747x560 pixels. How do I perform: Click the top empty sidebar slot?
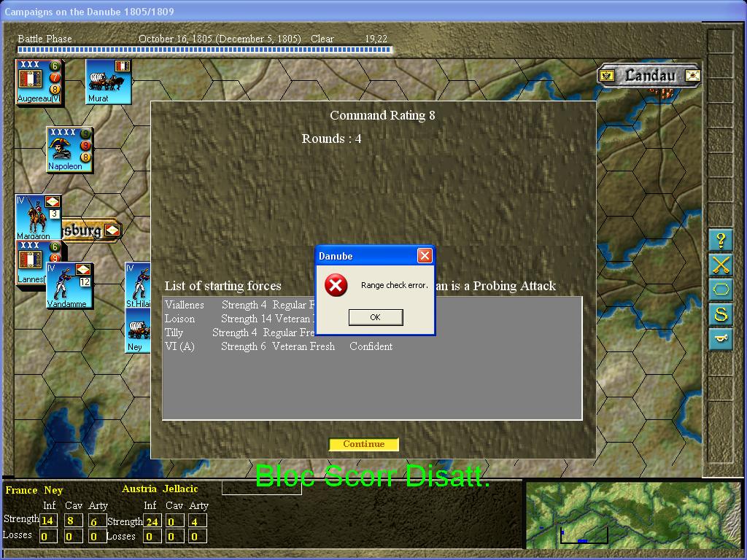click(x=720, y=42)
